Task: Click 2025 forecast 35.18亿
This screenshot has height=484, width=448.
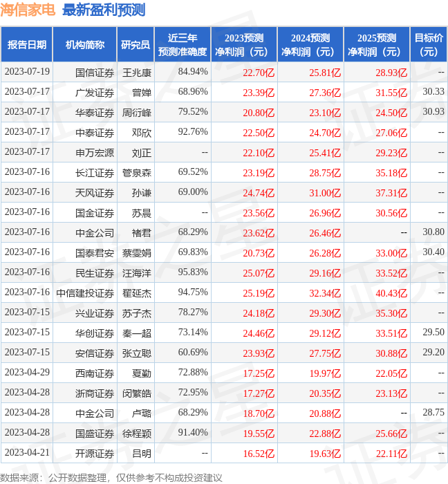Action: (391, 173)
